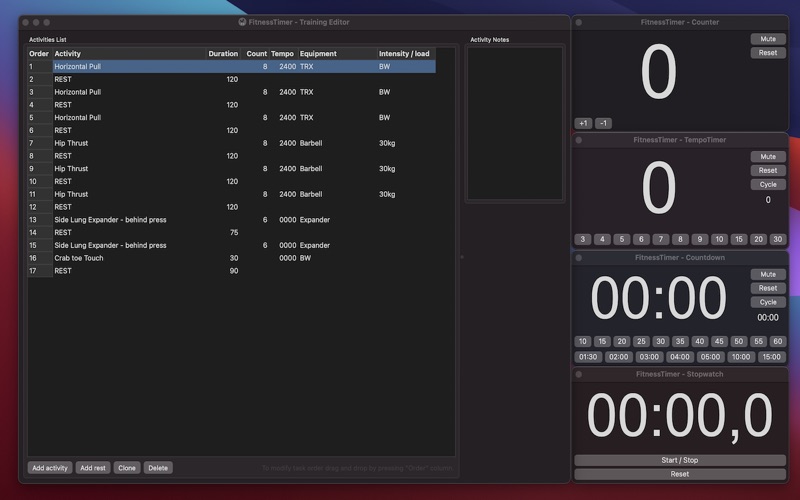Click the Tempo column header

tap(283, 54)
